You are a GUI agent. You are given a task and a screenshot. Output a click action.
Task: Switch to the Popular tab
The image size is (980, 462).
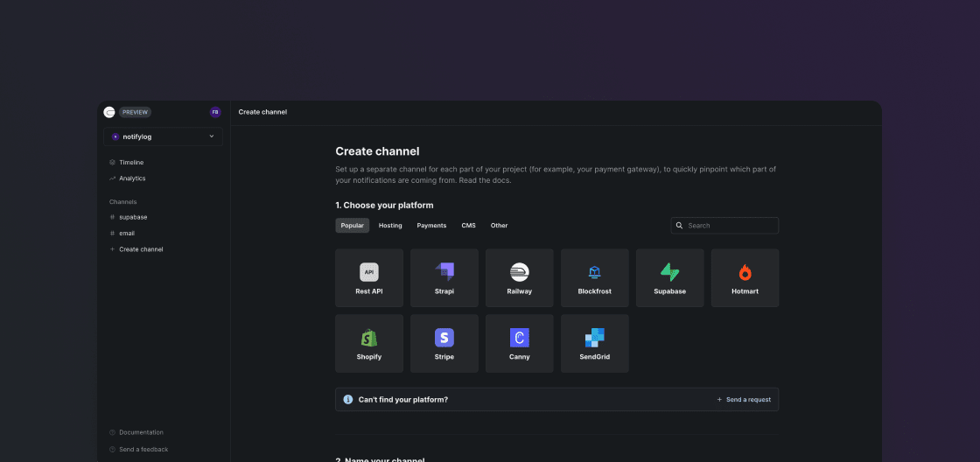coord(353,226)
